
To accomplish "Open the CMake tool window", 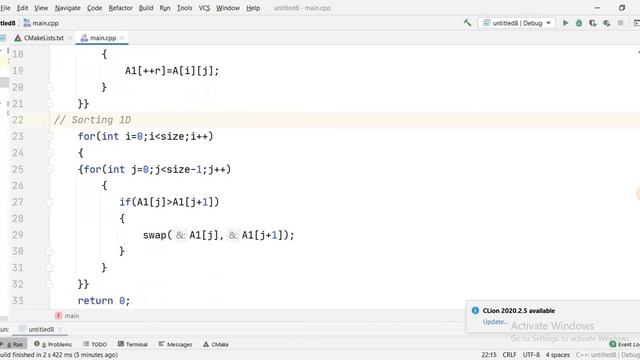I will [x=216, y=344].
